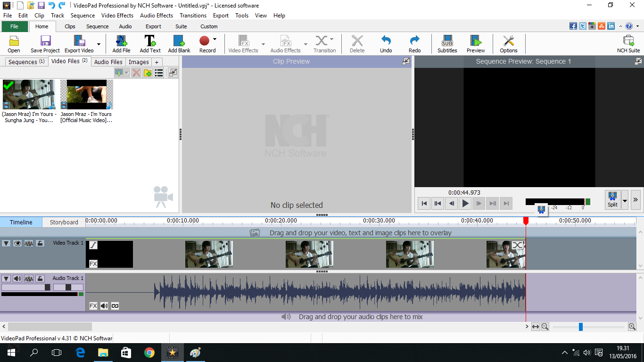Click the red playhead marker on the ruler

click(x=526, y=221)
